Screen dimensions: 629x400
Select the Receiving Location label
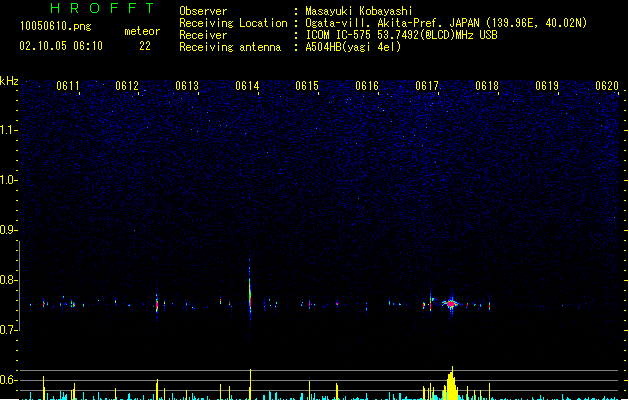[233, 23]
